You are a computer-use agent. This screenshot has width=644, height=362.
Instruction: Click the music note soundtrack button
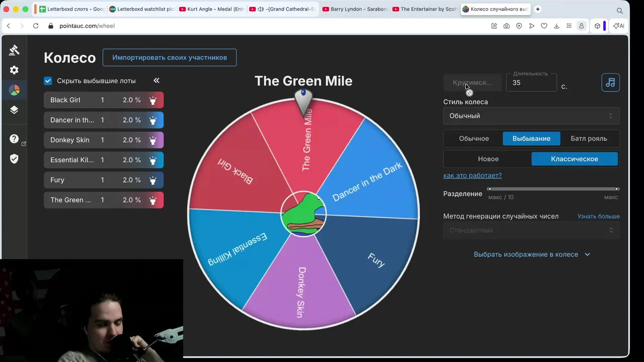click(x=610, y=82)
